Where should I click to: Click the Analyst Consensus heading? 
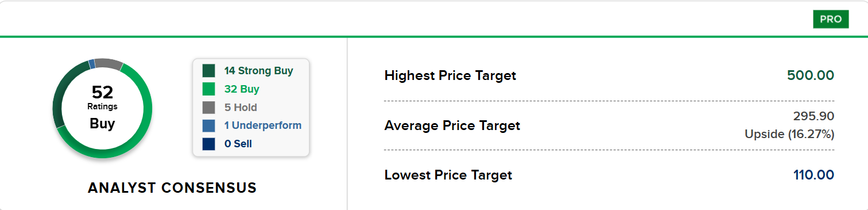coord(172,188)
